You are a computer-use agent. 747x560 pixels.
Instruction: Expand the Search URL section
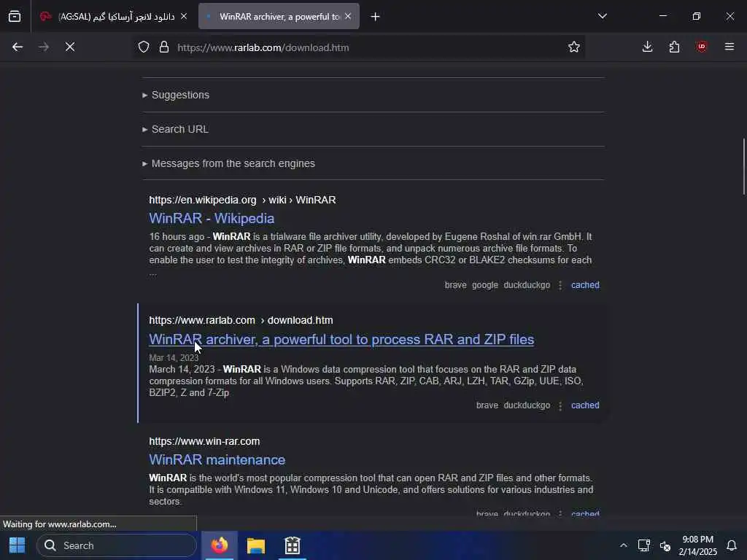(x=175, y=129)
